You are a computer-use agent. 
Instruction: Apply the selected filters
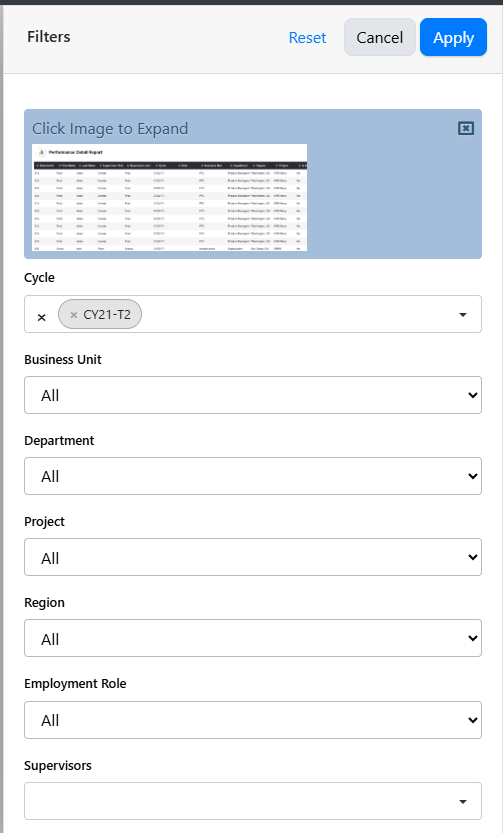(454, 37)
